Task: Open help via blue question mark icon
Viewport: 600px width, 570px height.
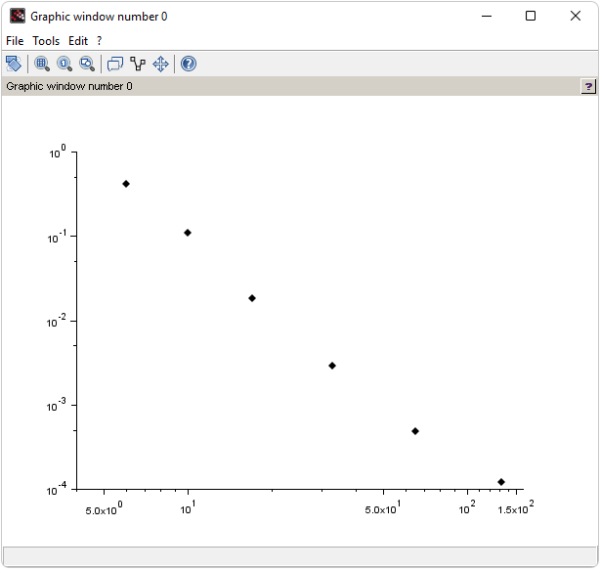Action: click(189, 64)
